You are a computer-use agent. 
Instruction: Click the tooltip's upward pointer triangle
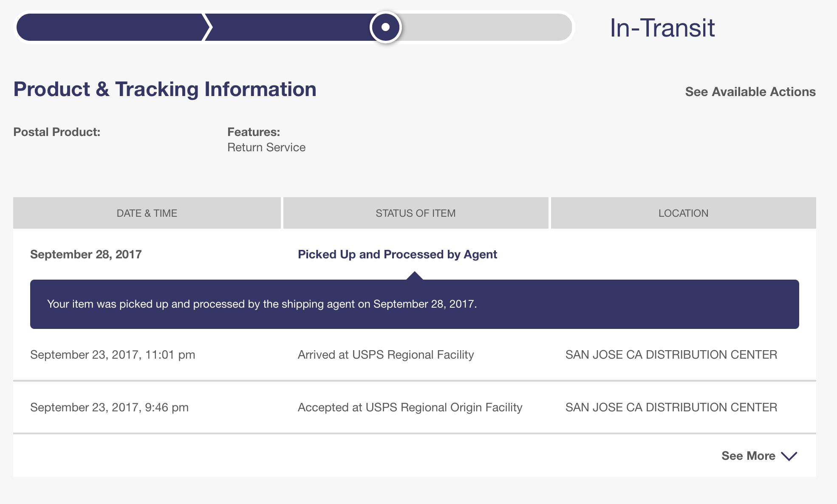(x=414, y=275)
